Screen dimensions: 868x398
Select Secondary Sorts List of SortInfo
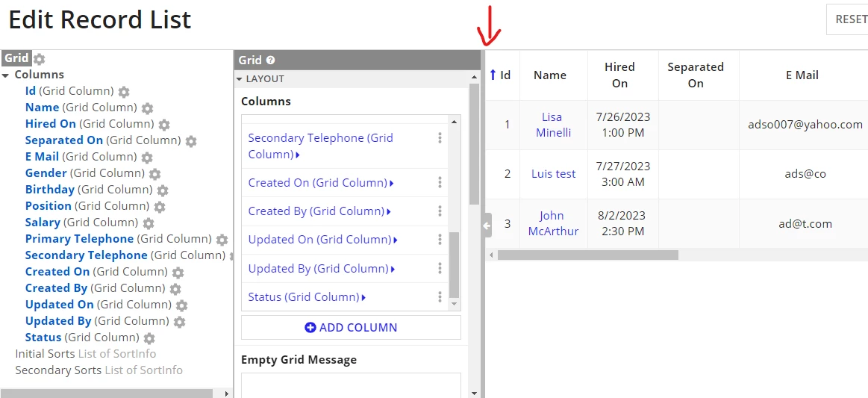pyautogui.click(x=99, y=370)
